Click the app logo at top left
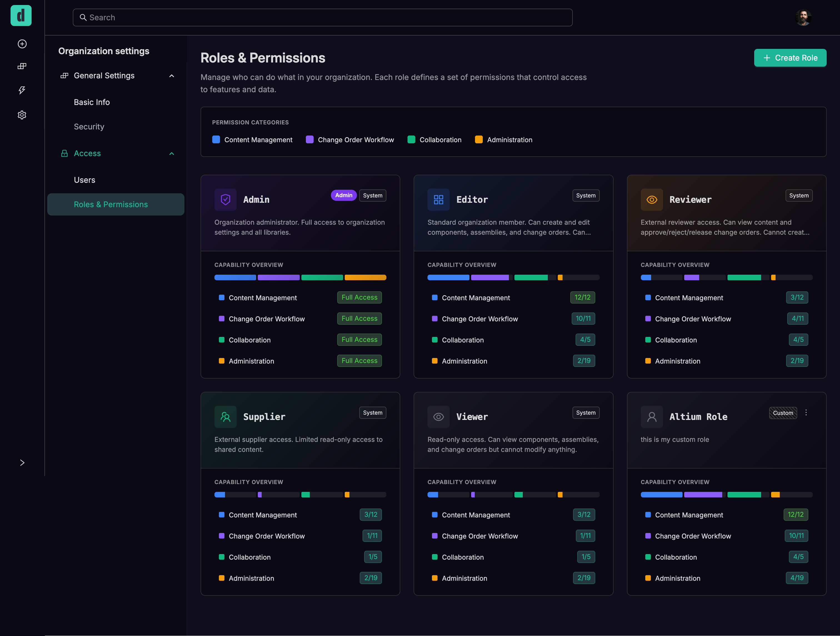The height and width of the screenshot is (636, 840). [x=21, y=16]
